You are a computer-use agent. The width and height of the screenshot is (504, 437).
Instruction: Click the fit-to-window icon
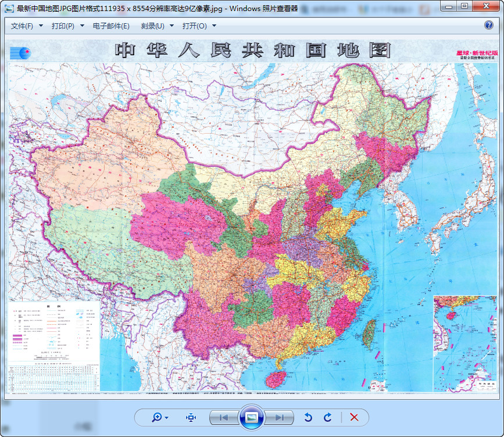[x=190, y=417]
